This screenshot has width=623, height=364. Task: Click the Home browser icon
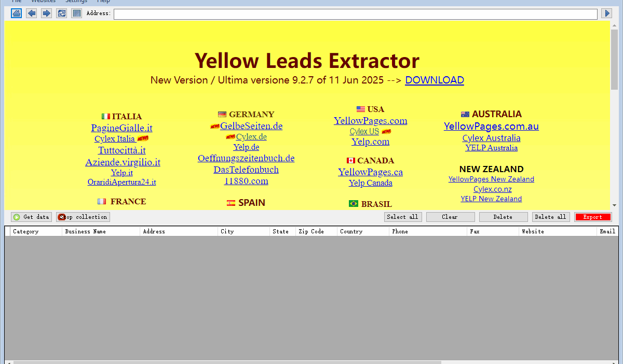[16, 13]
